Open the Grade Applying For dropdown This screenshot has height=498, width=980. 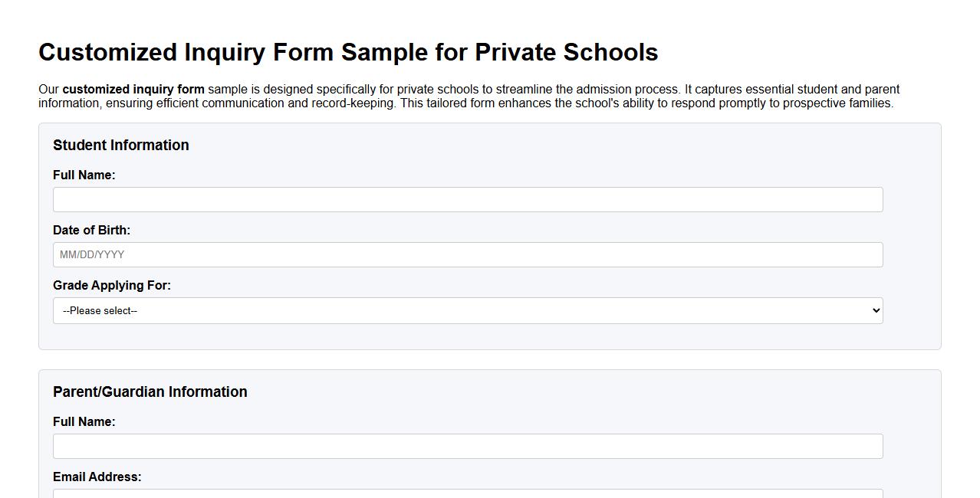468,310
